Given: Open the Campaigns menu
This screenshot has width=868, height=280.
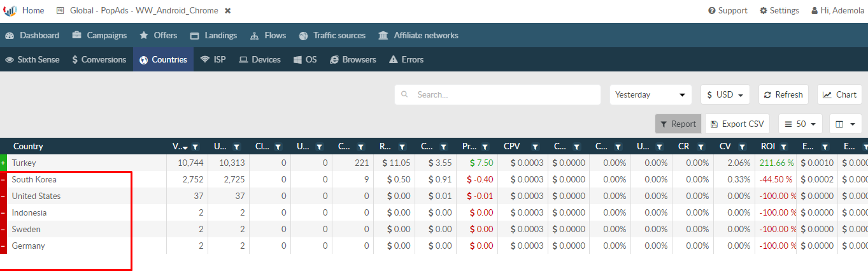Looking at the screenshot, I should coord(99,36).
